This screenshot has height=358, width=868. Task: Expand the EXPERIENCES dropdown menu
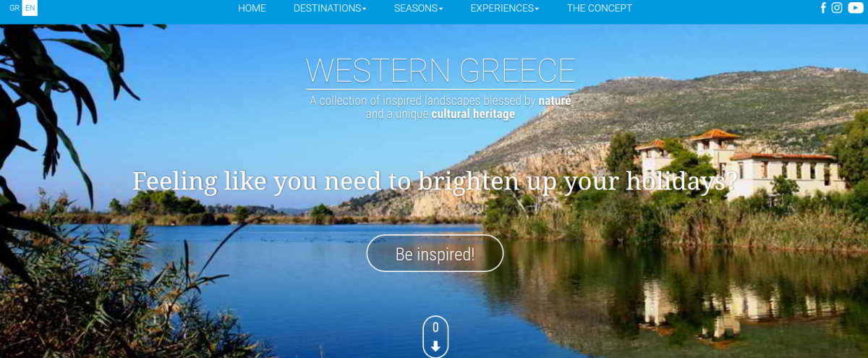click(505, 8)
